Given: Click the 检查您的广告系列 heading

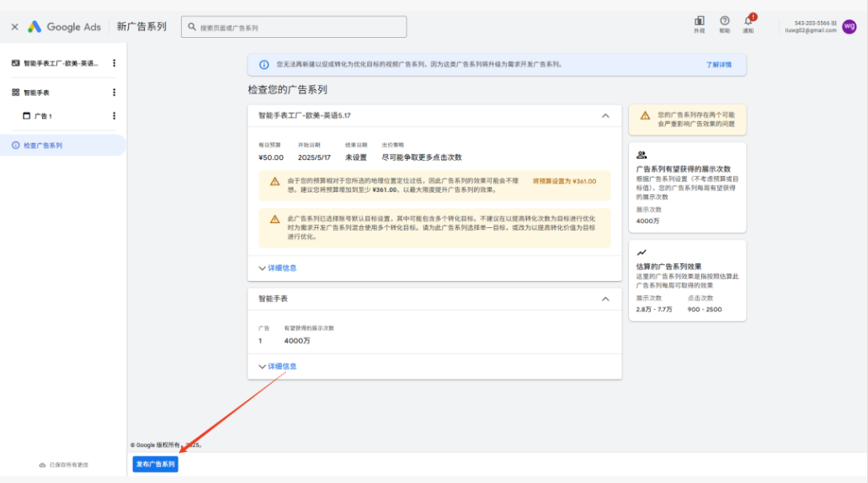Looking at the screenshot, I should 287,90.
